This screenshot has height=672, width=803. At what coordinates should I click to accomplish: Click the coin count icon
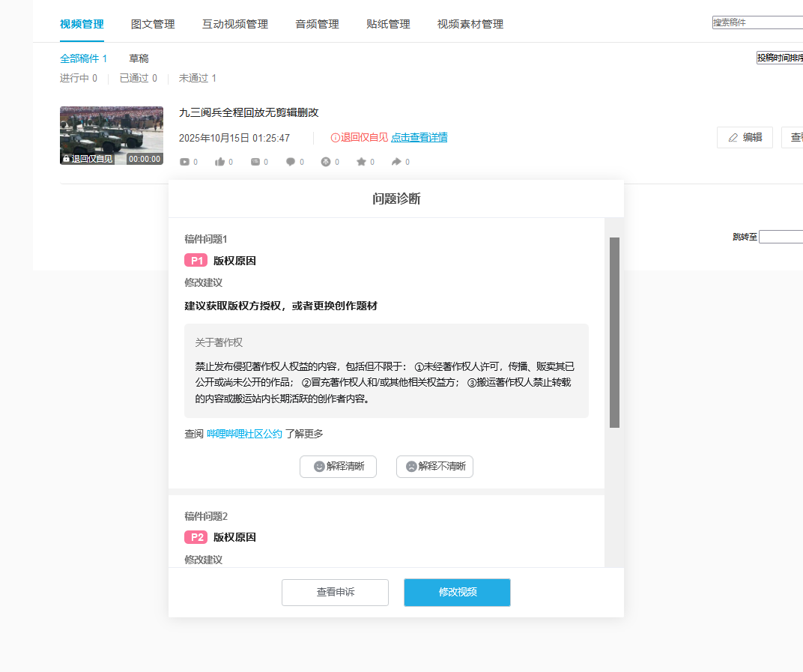tap(326, 162)
